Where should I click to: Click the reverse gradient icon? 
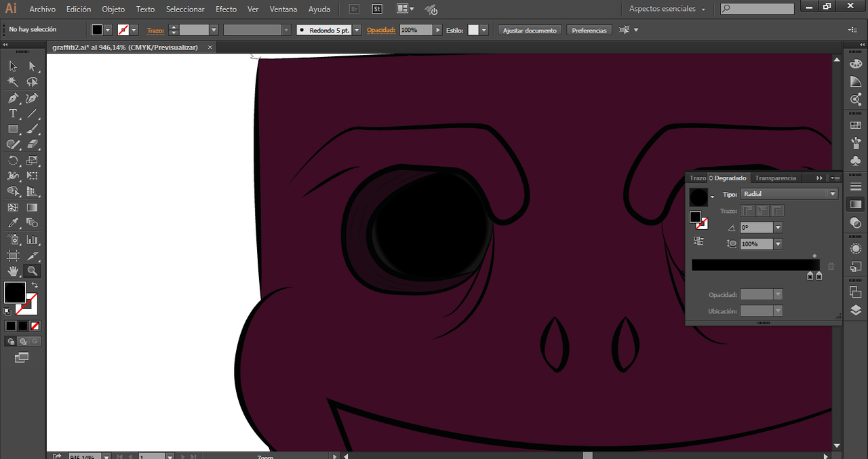[698, 241]
